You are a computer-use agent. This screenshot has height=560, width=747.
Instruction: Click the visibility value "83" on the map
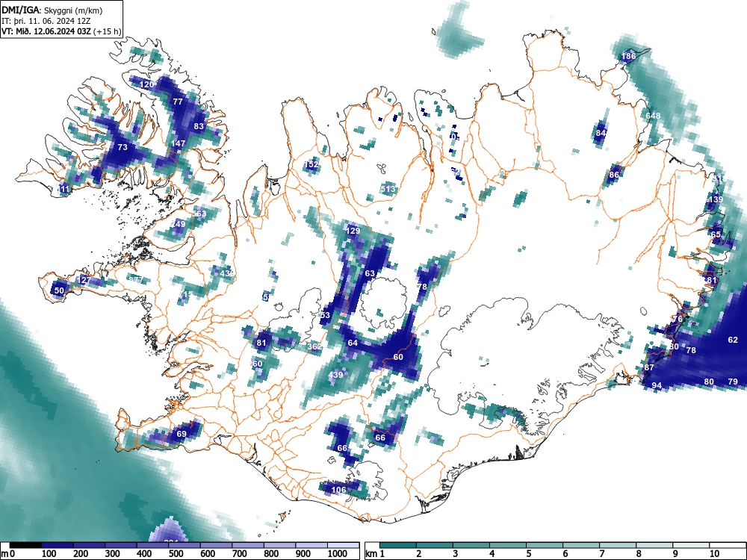(199, 126)
